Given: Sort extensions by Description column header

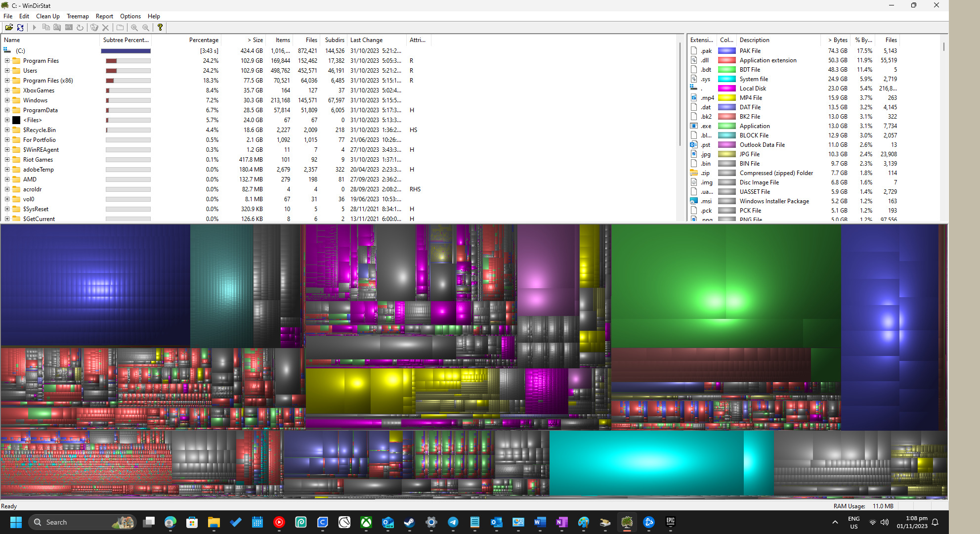Looking at the screenshot, I should pyautogui.click(x=779, y=40).
